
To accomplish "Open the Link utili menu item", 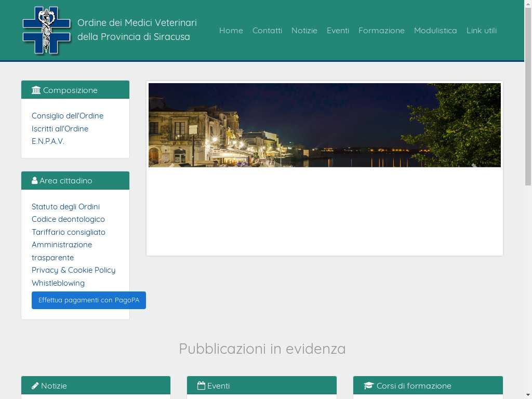I will tap(482, 31).
